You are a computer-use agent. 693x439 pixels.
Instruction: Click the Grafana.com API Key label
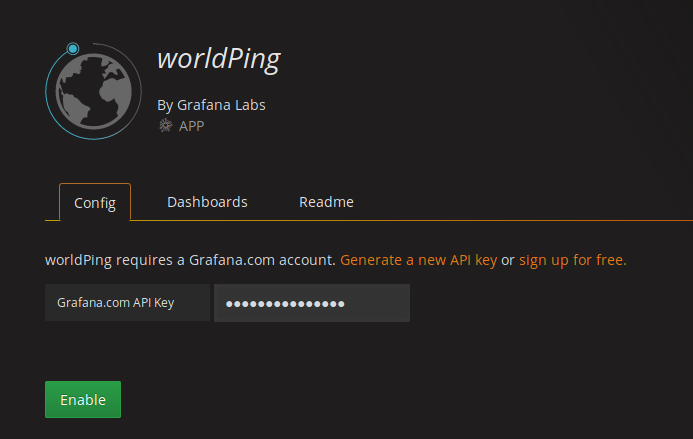[115, 303]
